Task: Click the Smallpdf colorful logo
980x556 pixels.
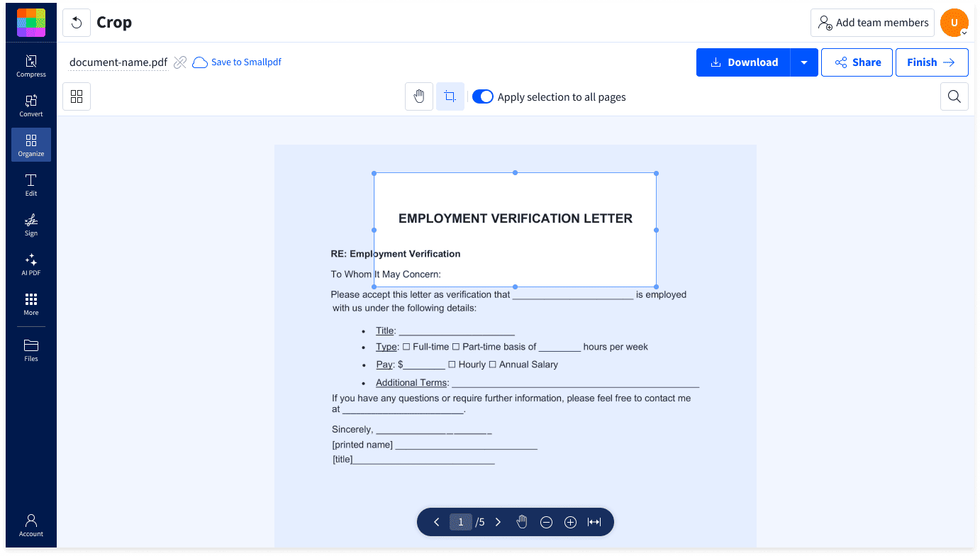Action: [x=31, y=23]
